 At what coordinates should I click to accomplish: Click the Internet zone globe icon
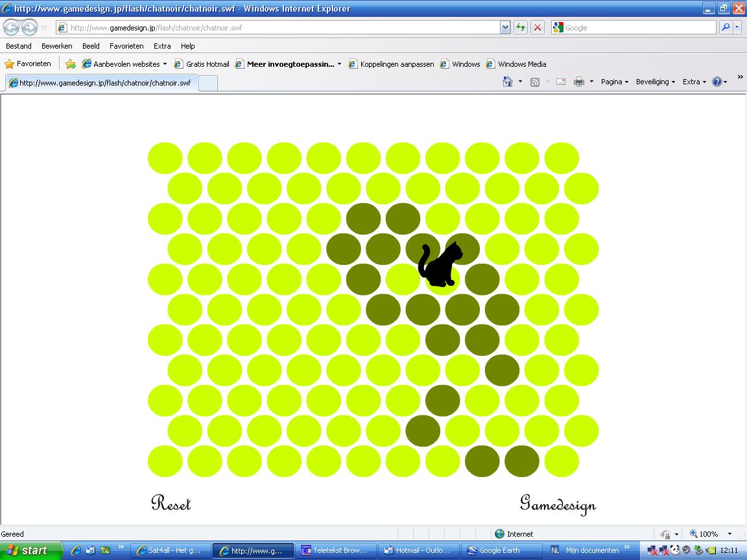500,534
